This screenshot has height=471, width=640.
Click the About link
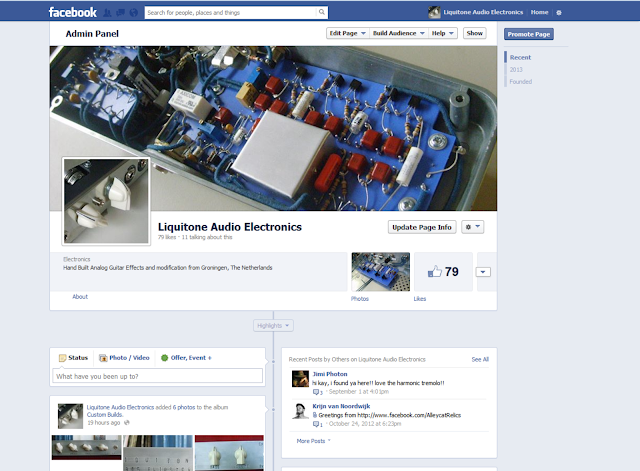click(x=80, y=297)
